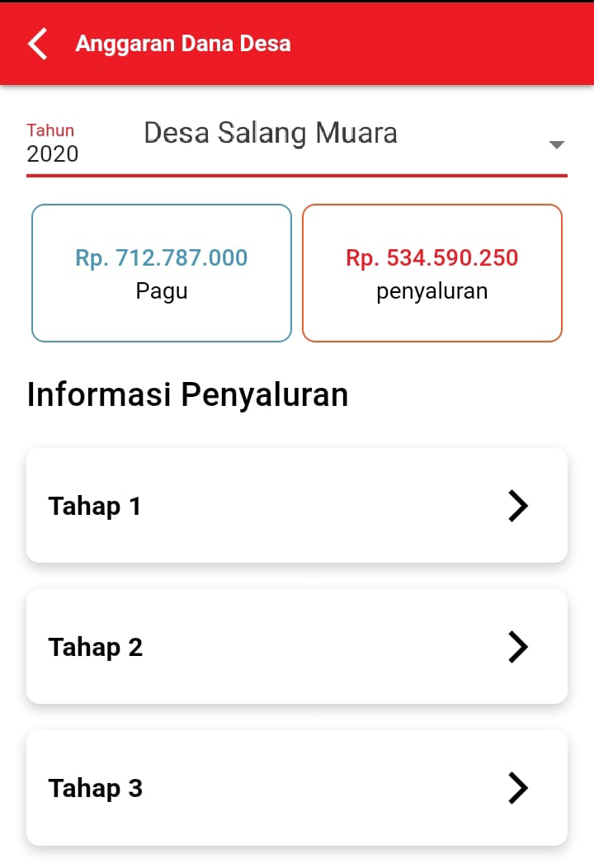The height and width of the screenshot is (868, 594).
Task: Tap the back arrow icon
Action: click(38, 44)
